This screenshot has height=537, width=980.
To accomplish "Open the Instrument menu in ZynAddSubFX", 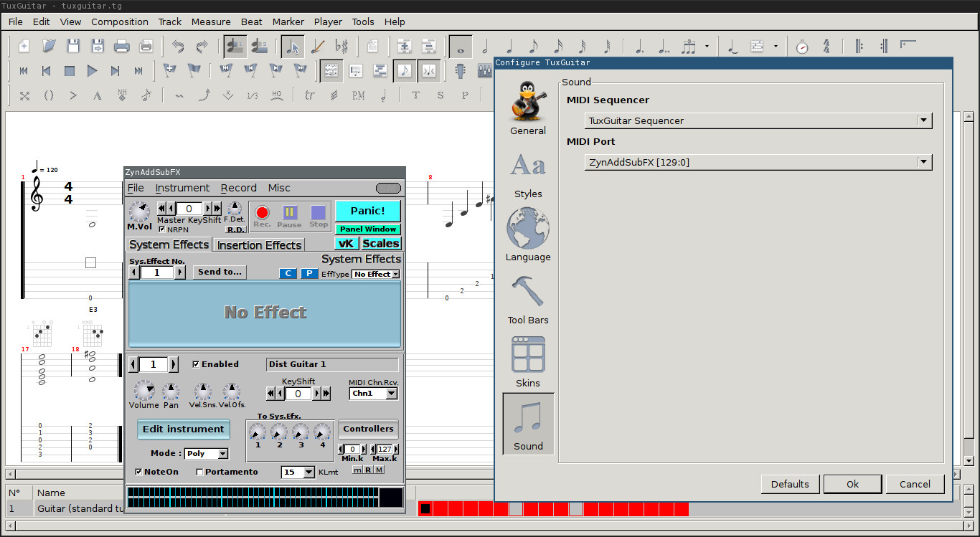I will click(182, 188).
